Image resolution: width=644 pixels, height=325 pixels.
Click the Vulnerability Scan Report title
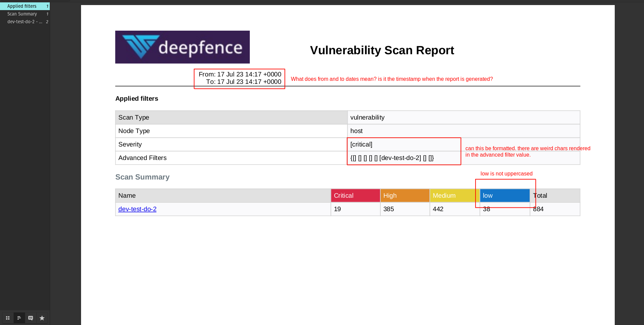[382, 50]
